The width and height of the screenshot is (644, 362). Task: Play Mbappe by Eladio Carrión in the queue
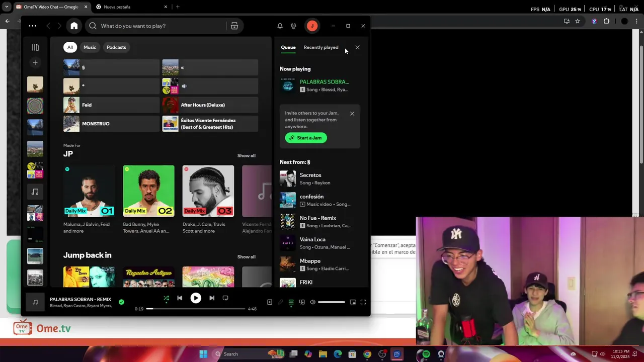(320, 264)
